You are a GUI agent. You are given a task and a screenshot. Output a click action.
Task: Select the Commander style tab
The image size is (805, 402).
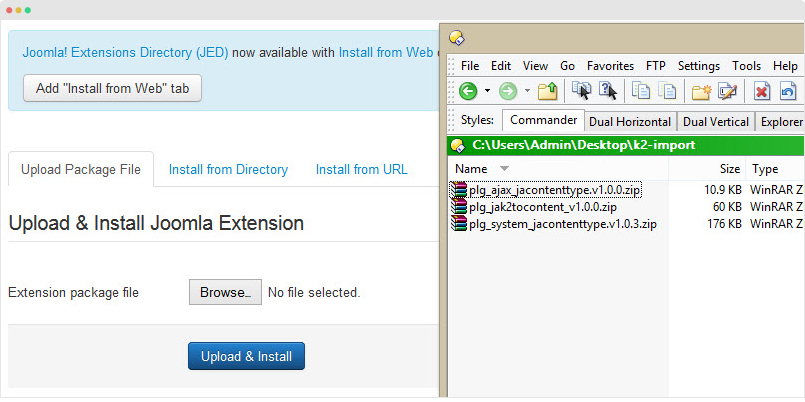click(x=543, y=121)
